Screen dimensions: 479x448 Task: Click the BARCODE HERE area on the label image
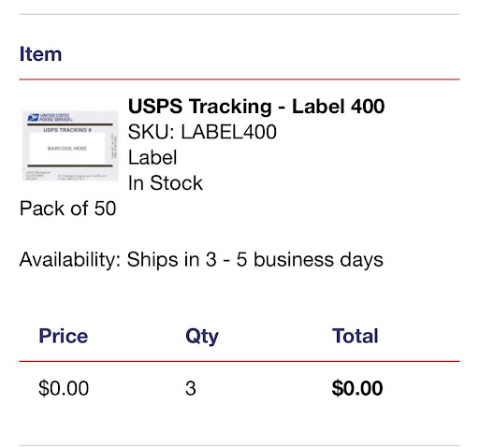click(67, 149)
